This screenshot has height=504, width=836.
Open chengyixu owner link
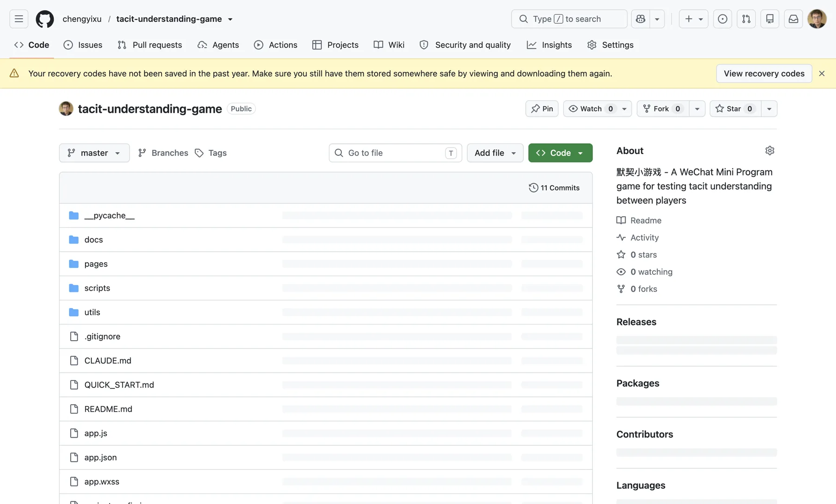(82, 19)
